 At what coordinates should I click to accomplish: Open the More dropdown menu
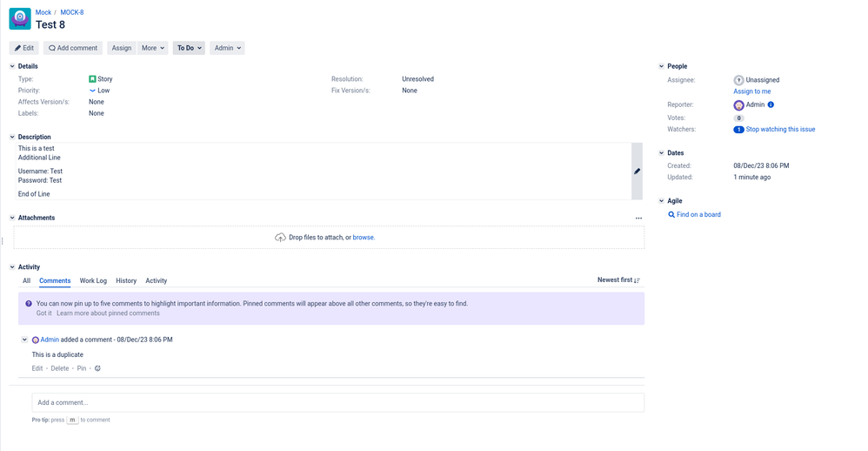point(153,48)
